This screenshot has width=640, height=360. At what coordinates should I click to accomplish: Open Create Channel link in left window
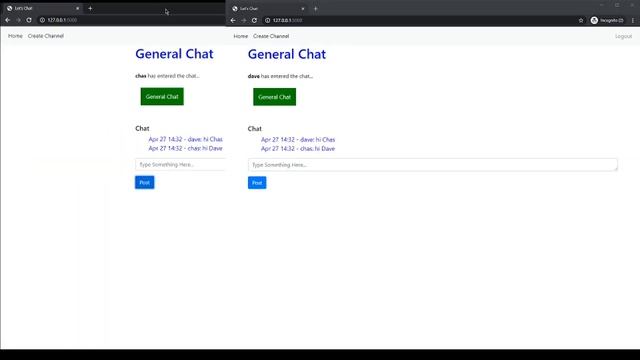pyautogui.click(x=46, y=36)
